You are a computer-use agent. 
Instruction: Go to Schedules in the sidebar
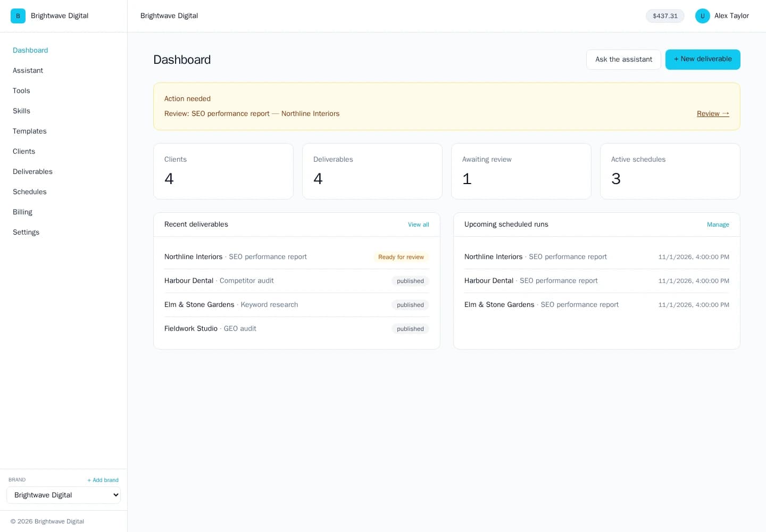click(x=30, y=192)
